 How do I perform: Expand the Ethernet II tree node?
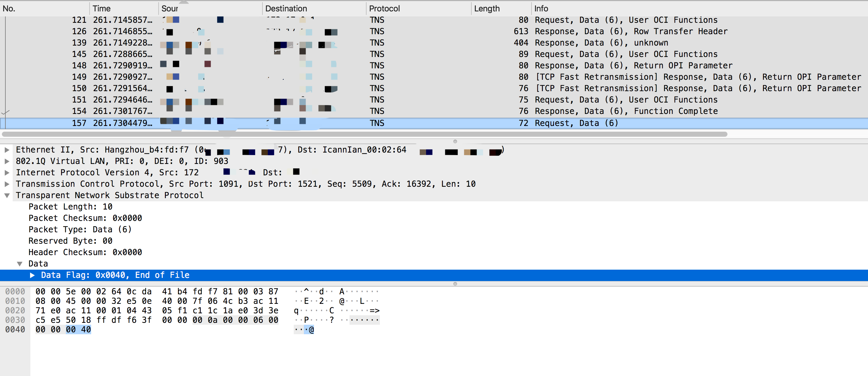pyautogui.click(x=7, y=150)
